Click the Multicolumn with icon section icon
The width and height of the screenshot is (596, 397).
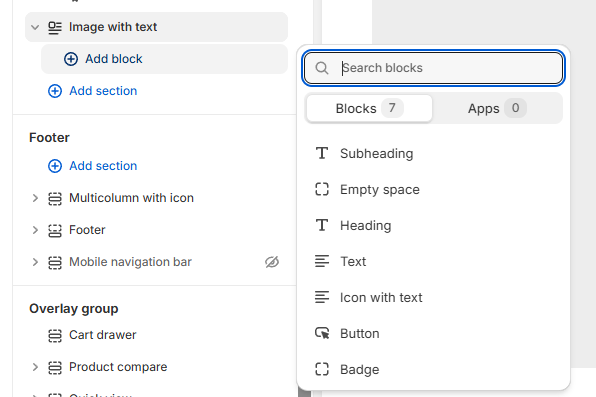55,198
